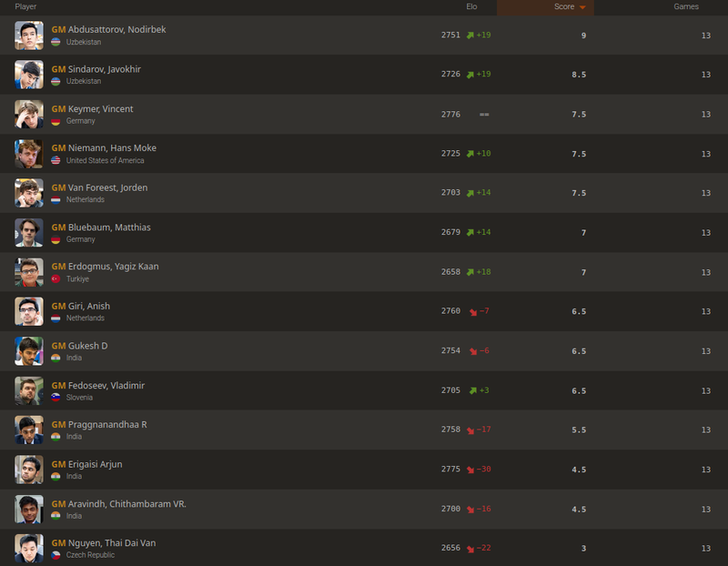Click Germany flag icon under Keymer, Vincent

(56, 121)
